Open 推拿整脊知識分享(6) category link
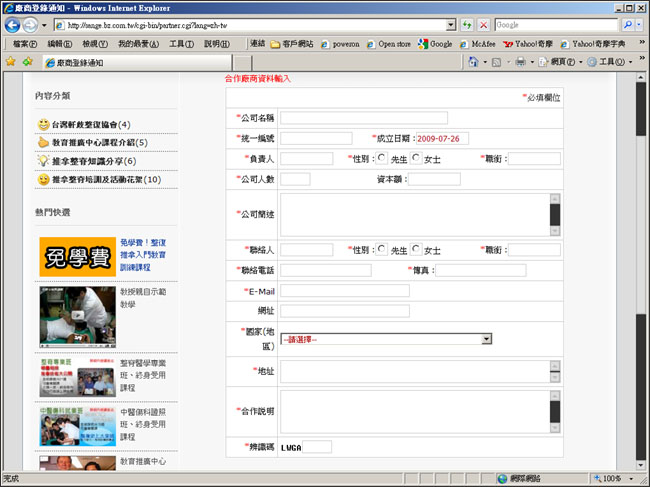This screenshot has height=487, width=650. click(94, 161)
